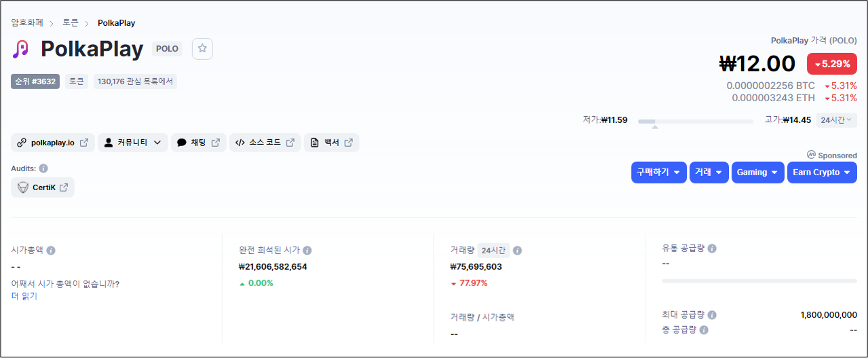Open the 구매하기 dropdown button

[658, 173]
